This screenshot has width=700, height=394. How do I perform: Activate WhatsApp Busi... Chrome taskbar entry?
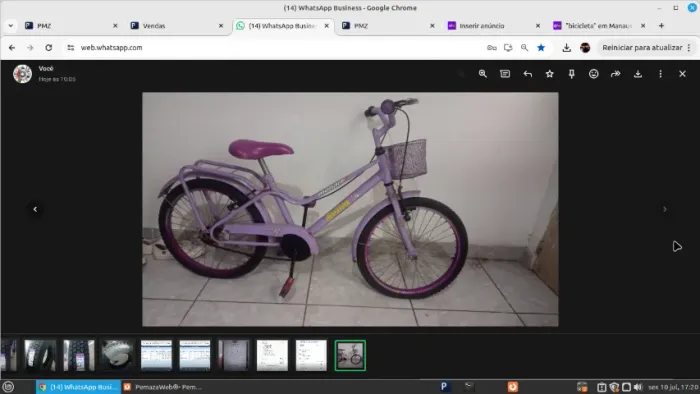pyautogui.click(x=78, y=387)
